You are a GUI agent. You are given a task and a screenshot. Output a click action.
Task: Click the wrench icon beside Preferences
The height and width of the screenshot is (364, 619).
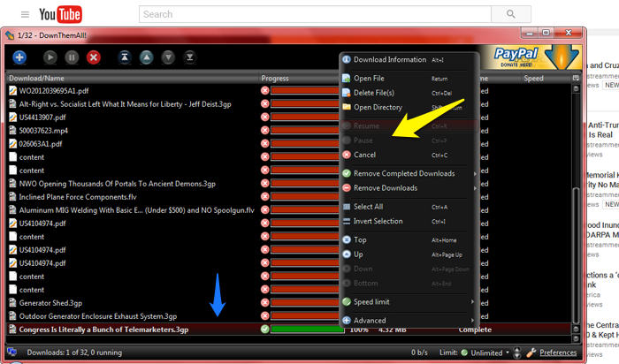(530, 353)
